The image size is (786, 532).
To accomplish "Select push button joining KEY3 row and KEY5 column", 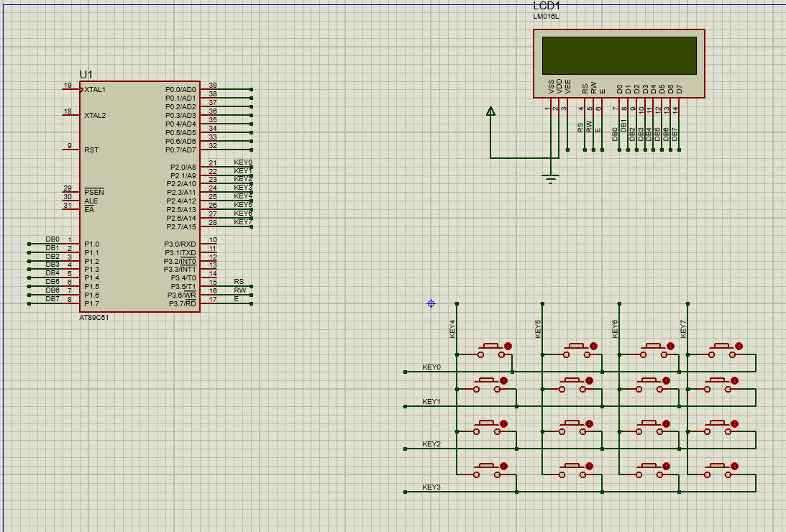I will point(572,472).
